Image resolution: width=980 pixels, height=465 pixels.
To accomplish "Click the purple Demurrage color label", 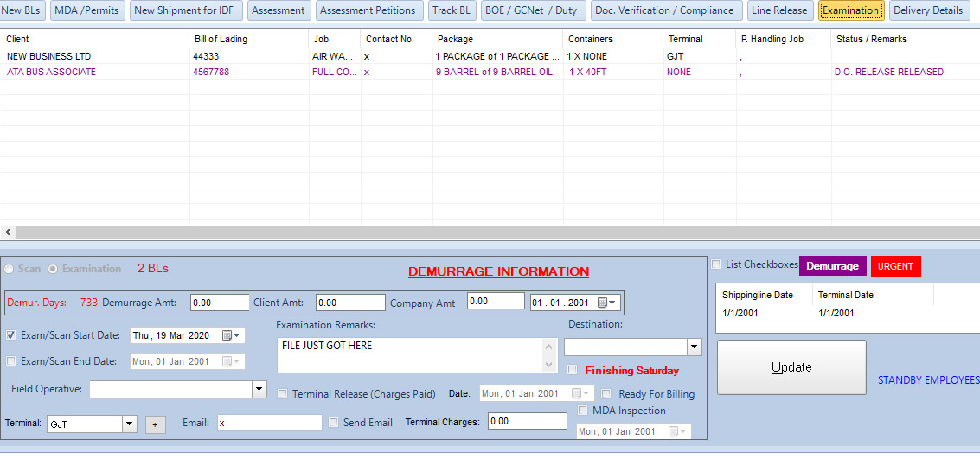I will pyautogui.click(x=832, y=266).
